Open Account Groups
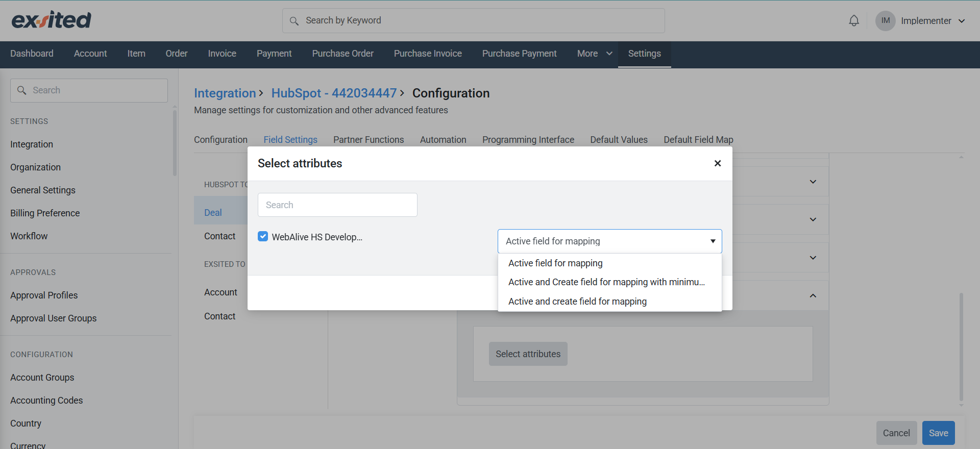The height and width of the screenshot is (449, 980). (x=42, y=378)
